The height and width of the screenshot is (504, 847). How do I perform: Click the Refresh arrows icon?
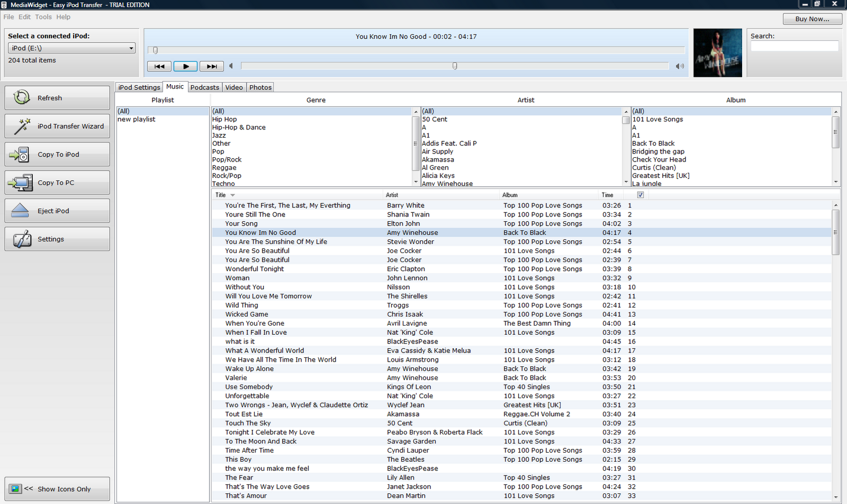[x=22, y=97]
